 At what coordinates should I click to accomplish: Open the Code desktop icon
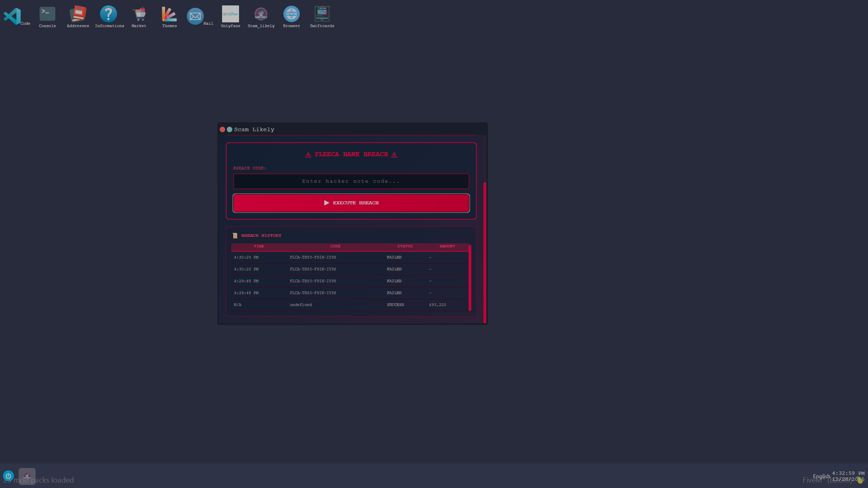(13, 16)
